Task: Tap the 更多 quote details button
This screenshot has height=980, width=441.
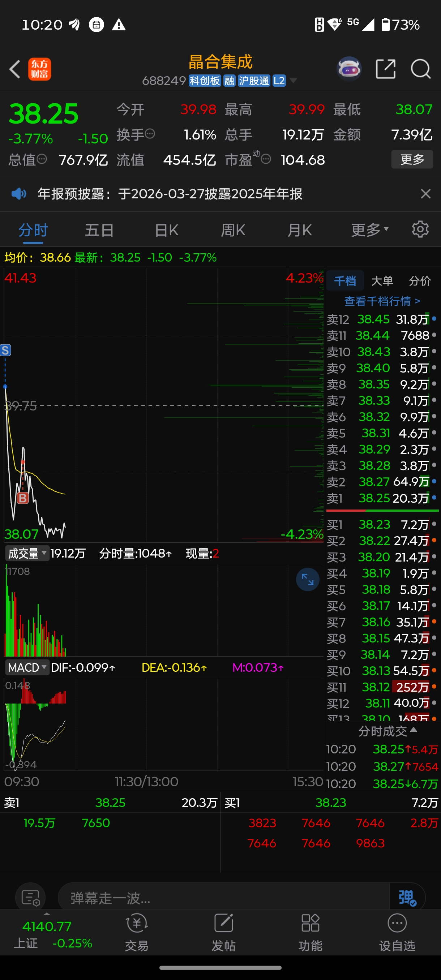Action: coord(412,159)
